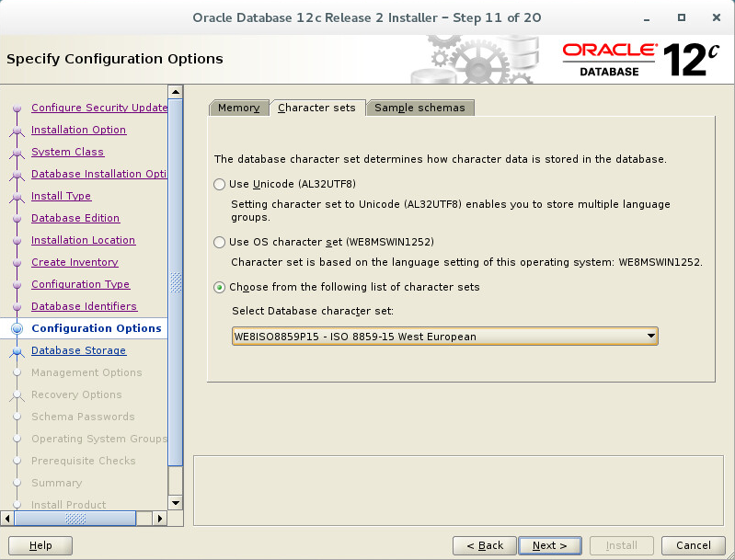Click the Install Type step bullet icon
The width and height of the screenshot is (735, 560).
pyautogui.click(x=17, y=197)
